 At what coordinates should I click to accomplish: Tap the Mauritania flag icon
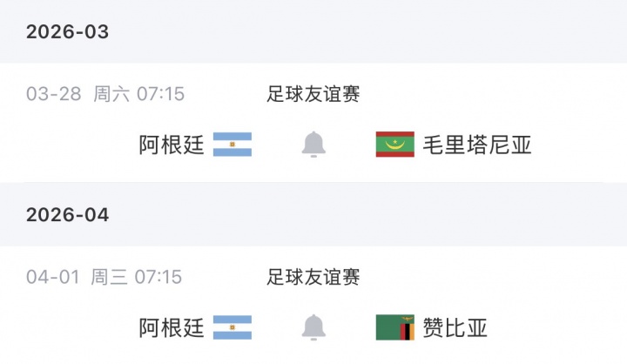394,145
